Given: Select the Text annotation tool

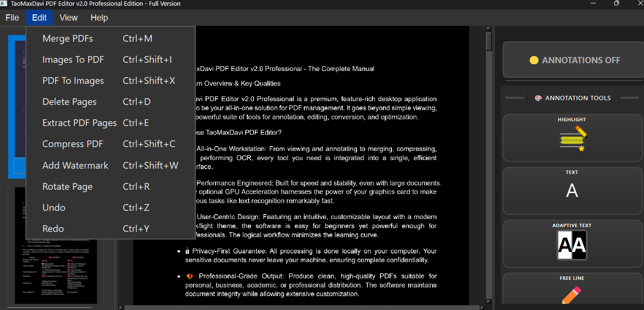Looking at the screenshot, I should pos(572,190).
